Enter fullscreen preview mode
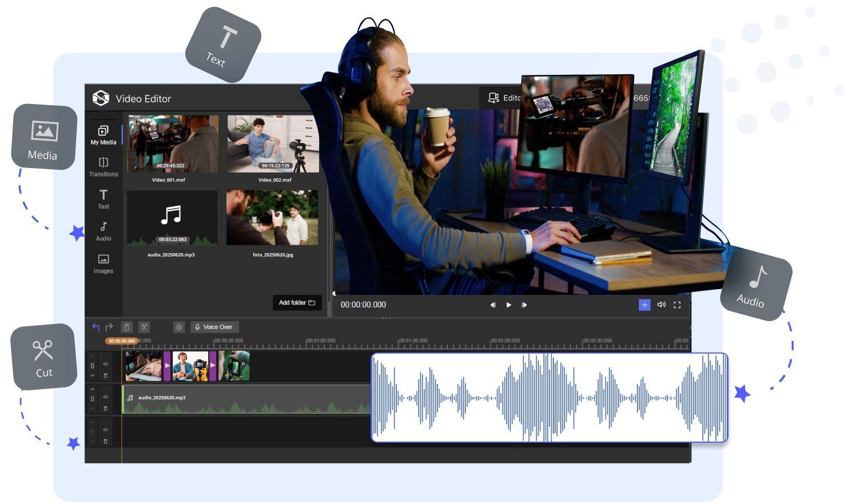 pyautogui.click(x=677, y=305)
